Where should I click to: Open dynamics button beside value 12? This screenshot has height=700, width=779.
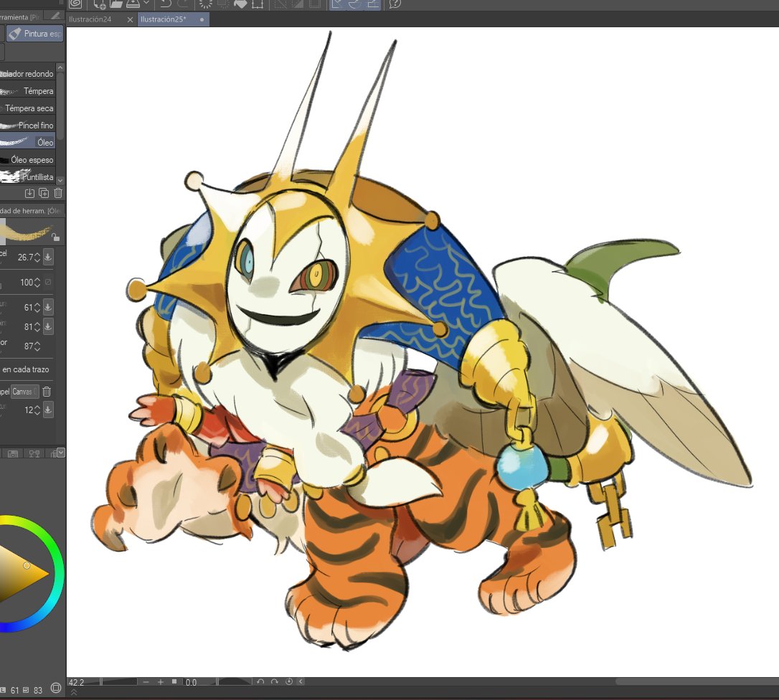(47, 410)
